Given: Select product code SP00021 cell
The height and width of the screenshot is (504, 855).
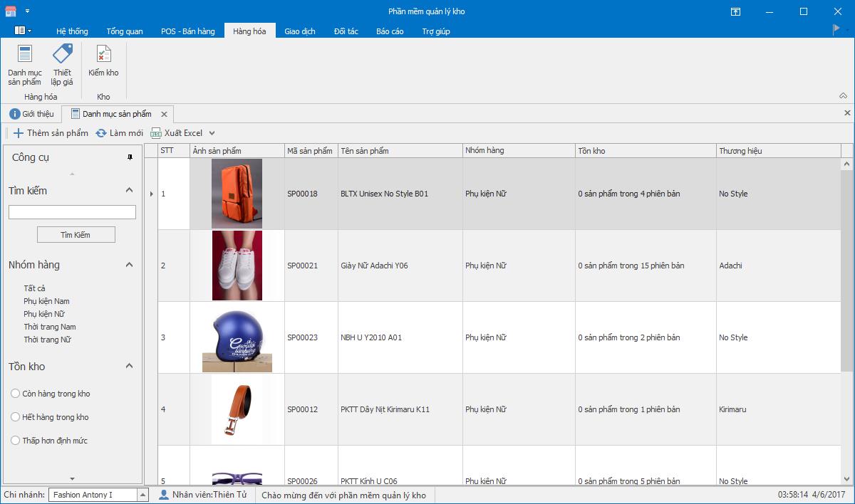Looking at the screenshot, I should (x=311, y=266).
